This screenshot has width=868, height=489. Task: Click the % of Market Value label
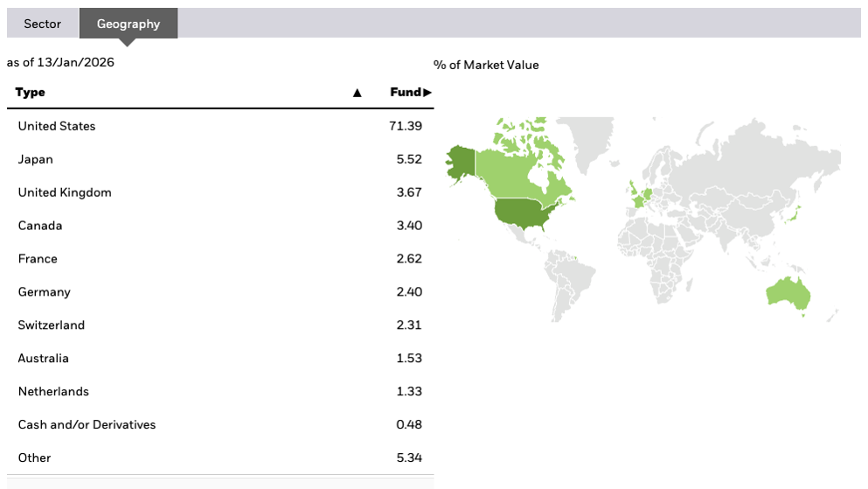point(486,65)
